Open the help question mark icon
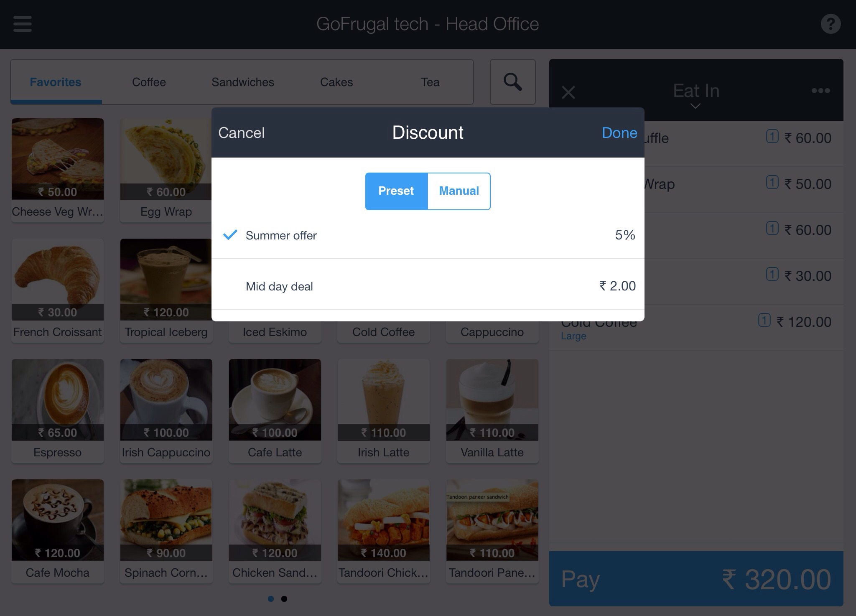The height and width of the screenshot is (616, 856). tap(831, 24)
